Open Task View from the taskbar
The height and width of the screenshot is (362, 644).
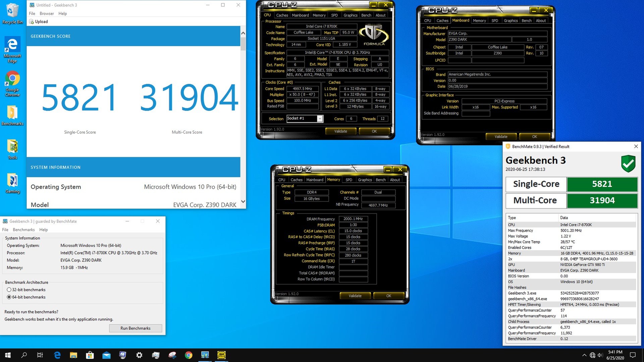tap(40, 355)
